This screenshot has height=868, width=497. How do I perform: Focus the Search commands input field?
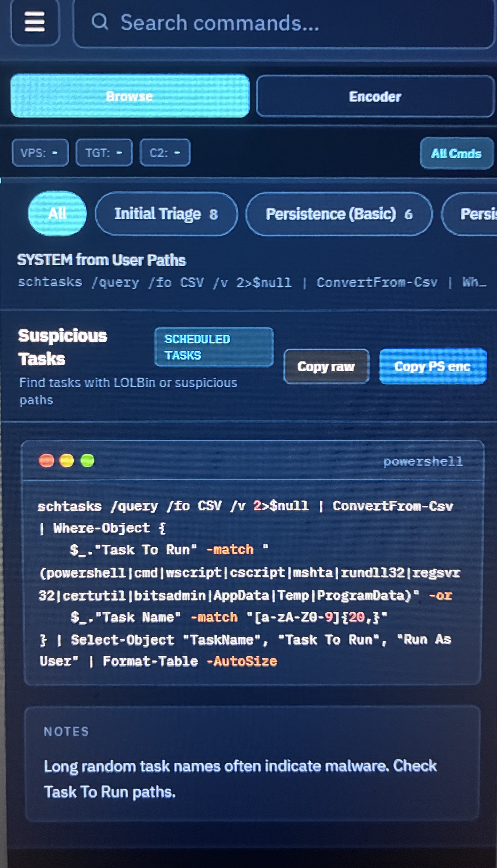point(284,23)
